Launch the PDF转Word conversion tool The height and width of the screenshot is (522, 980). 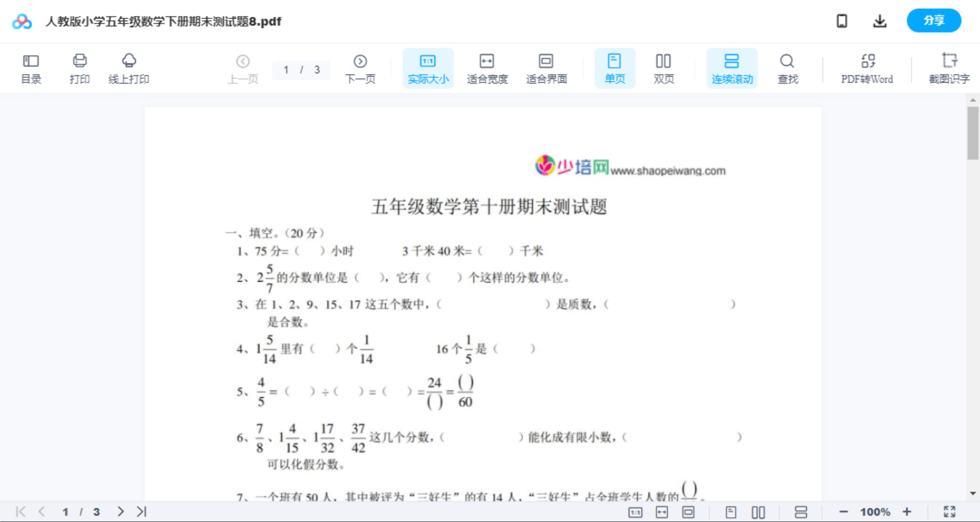866,68
